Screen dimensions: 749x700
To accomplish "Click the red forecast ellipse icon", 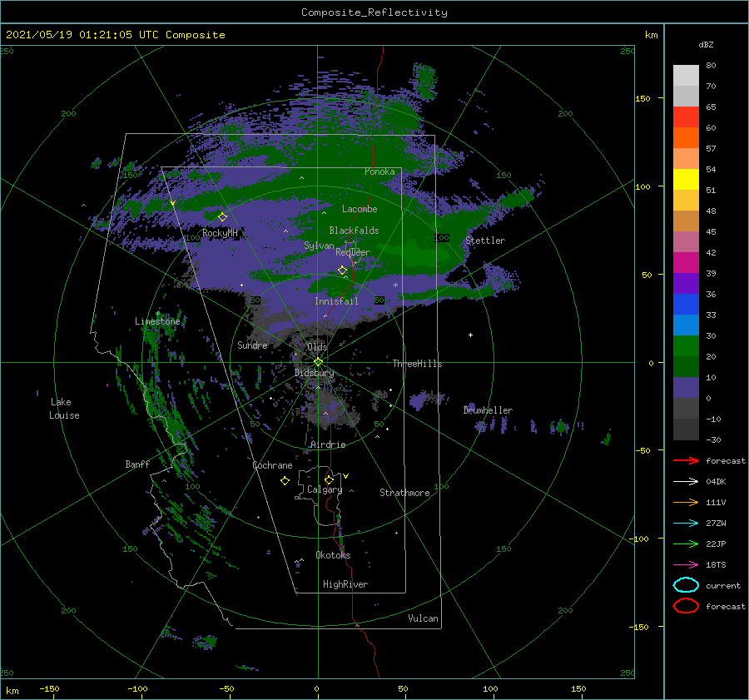I will pyautogui.click(x=686, y=606).
